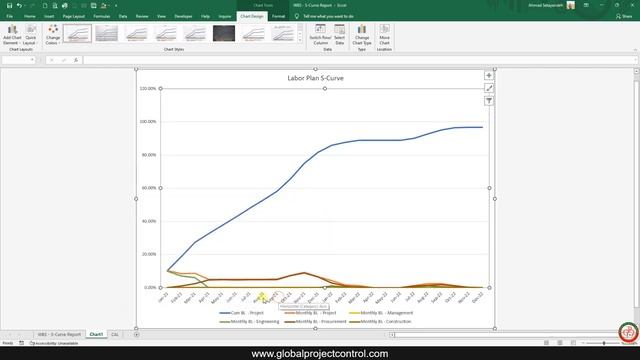Click the 100.00% axis label
The width and height of the screenshot is (640, 360).
point(148,122)
